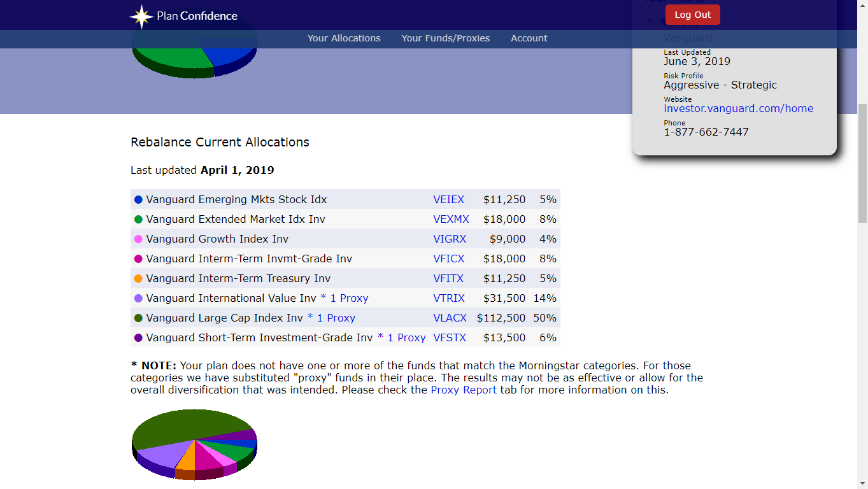This screenshot has height=489, width=868.
Task: Open the VLACX ticker link
Action: click(x=450, y=318)
